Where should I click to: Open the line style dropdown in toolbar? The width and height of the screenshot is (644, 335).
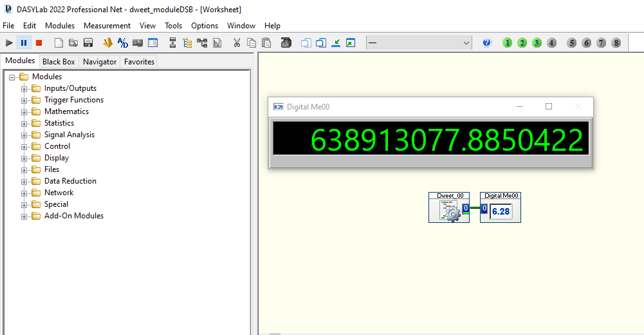coord(419,43)
